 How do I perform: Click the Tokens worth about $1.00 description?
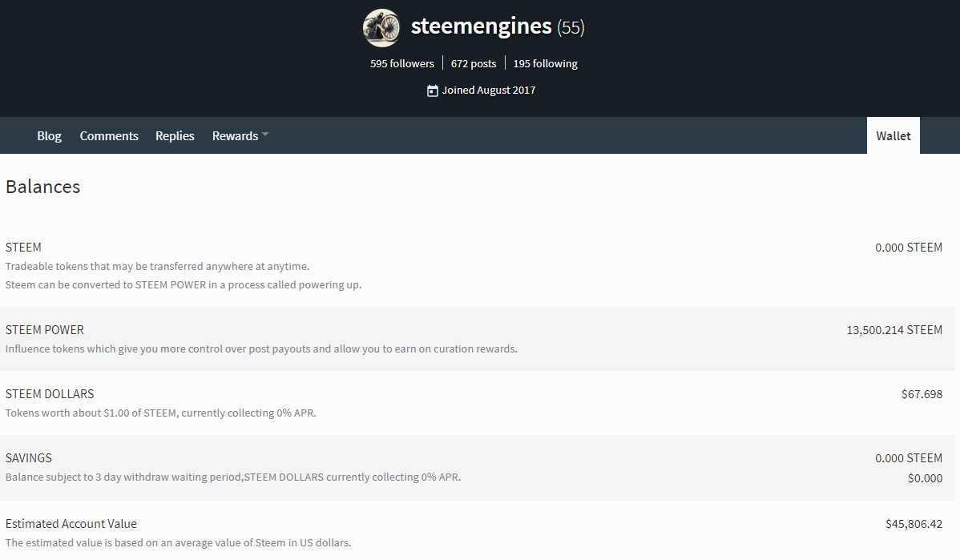(x=161, y=413)
